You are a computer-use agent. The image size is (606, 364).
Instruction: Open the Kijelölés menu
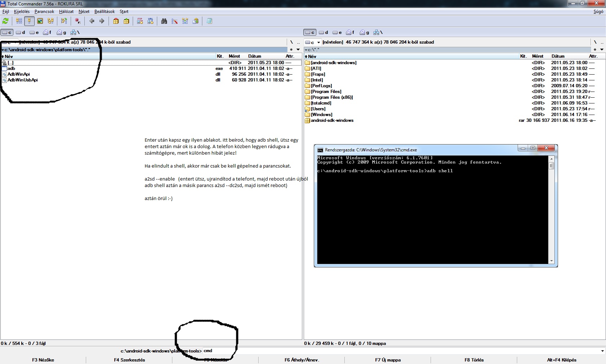tap(22, 12)
